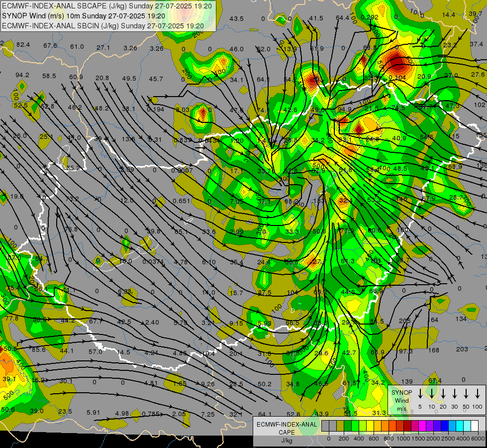Click the map value 9.15
487x448 pixels.
click(236, 324)
